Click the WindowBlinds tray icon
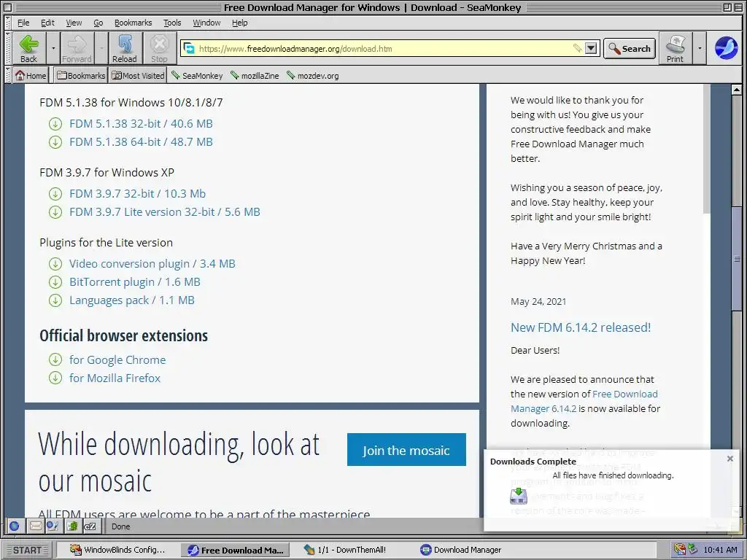This screenshot has height=560, width=747. [679, 550]
